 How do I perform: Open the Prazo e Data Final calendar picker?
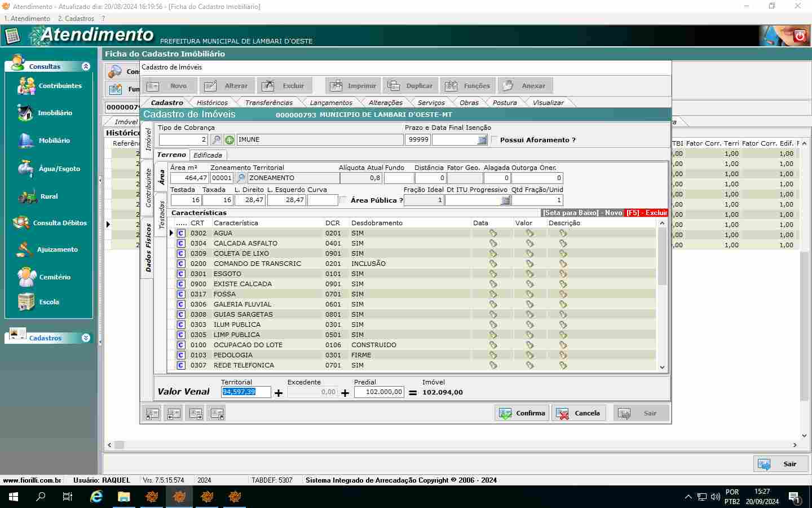[x=482, y=140]
